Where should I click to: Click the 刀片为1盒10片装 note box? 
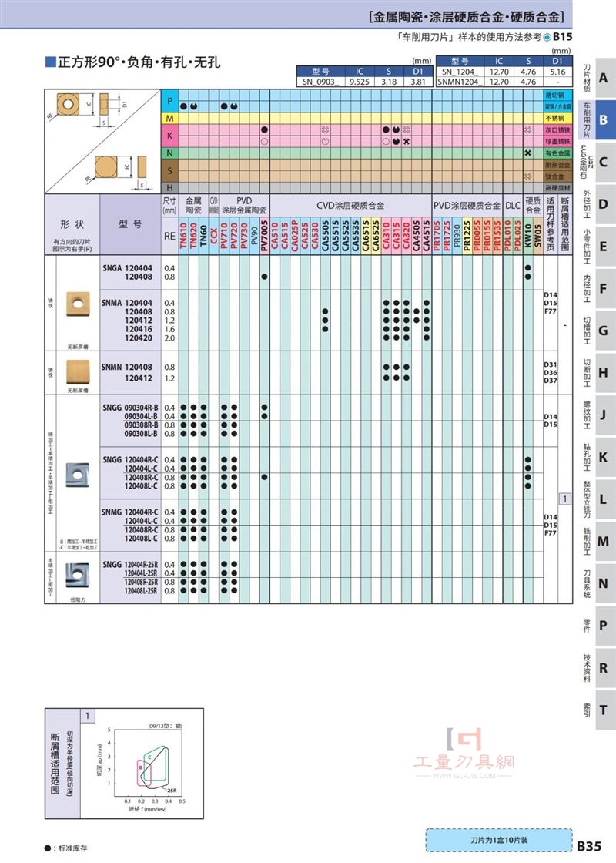click(x=499, y=840)
